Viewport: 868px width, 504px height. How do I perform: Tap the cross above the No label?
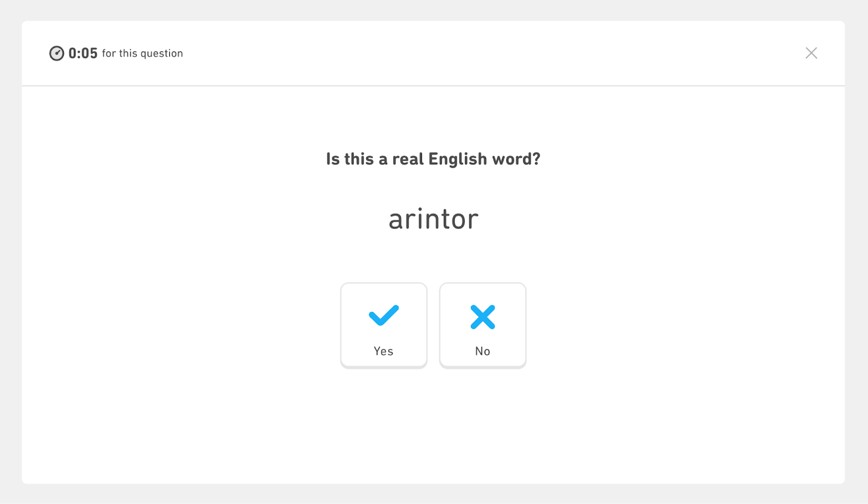coord(482,317)
